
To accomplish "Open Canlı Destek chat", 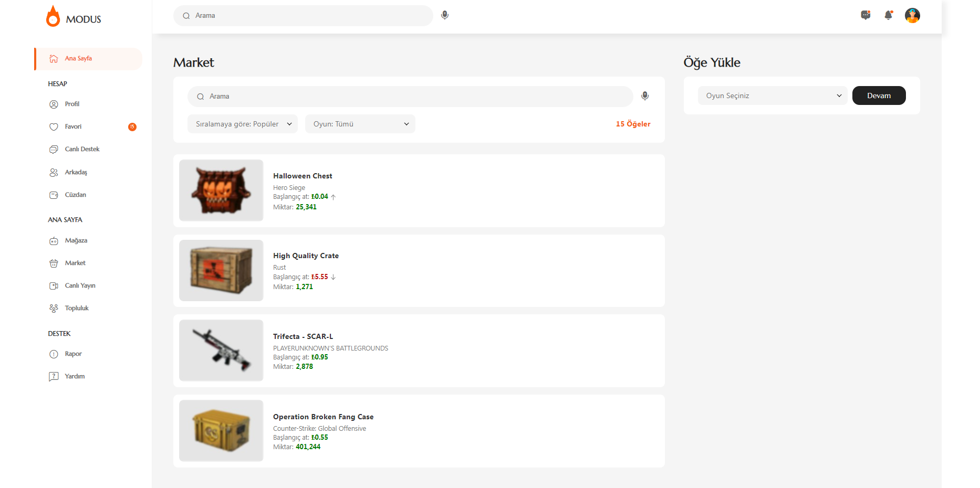I will coord(82,149).
